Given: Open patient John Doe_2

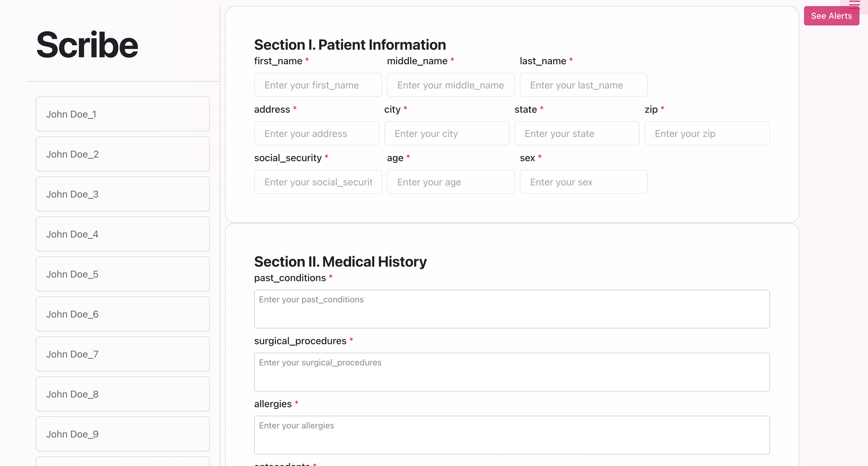Looking at the screenshot, I should click(123, 154).
